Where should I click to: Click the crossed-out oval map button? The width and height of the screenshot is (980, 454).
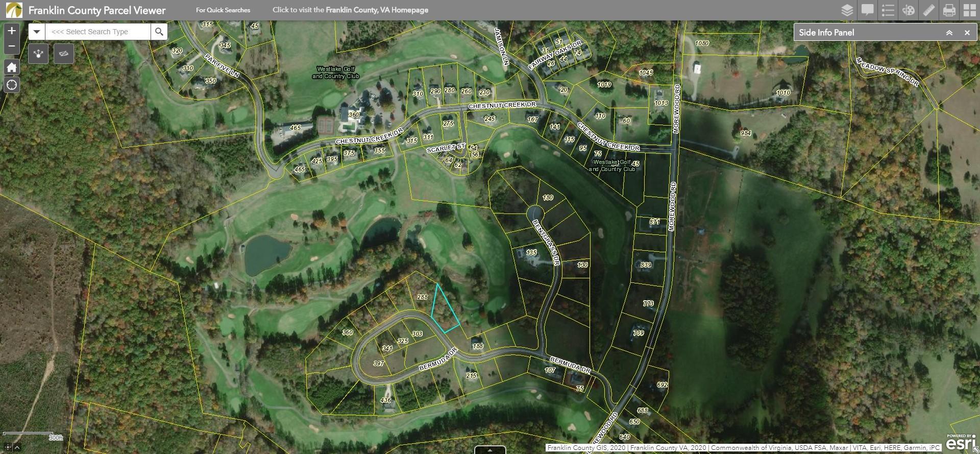[x=63, y=54]
